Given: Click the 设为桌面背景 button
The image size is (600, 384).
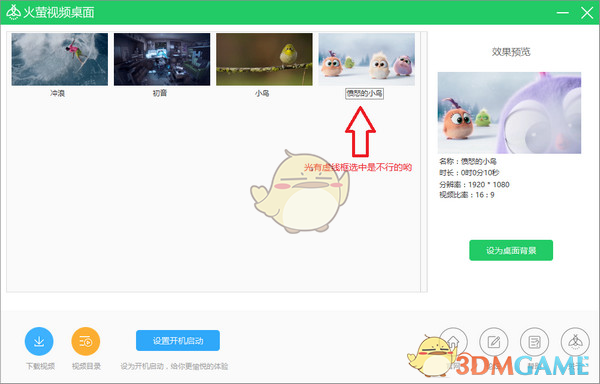Looking at the screenshot, I should tap(511, 251).
